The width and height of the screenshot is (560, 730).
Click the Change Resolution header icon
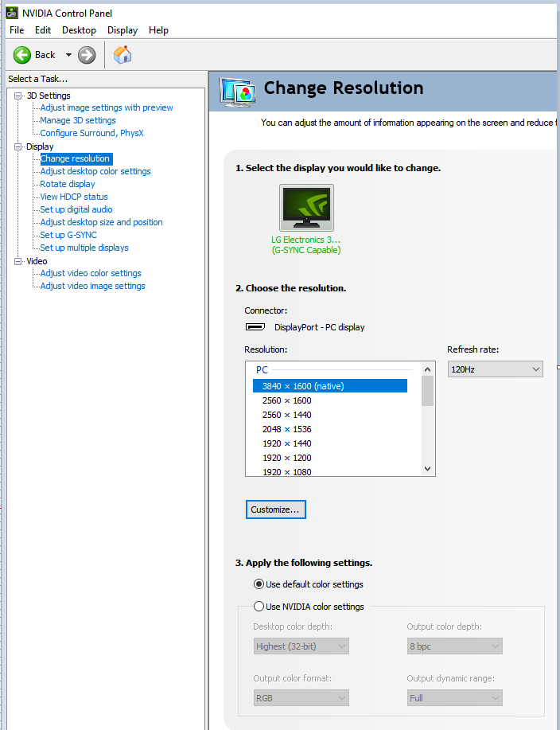click(x=238, y=91)
